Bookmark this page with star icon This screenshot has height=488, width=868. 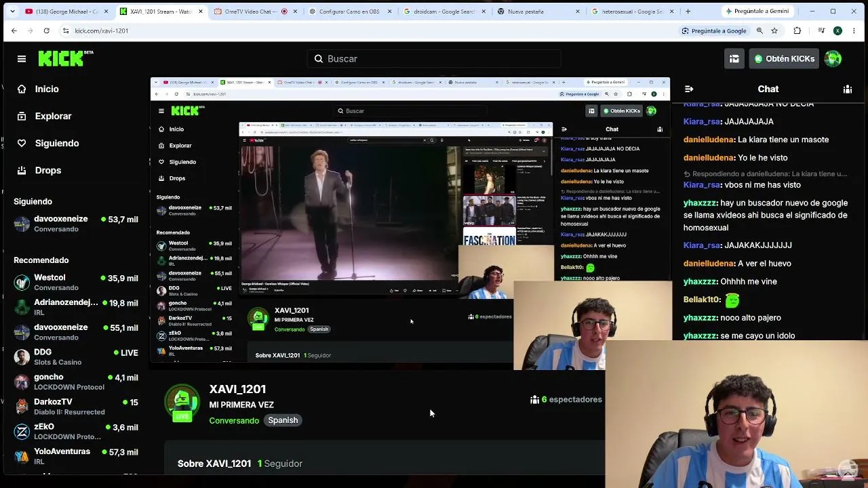[x=774, y=30]
